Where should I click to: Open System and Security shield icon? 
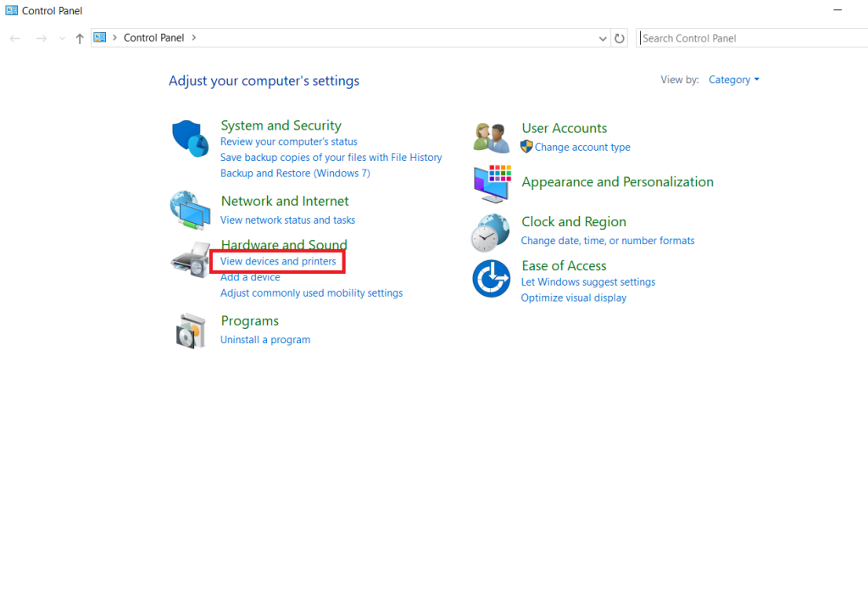[x=191, y=138]
